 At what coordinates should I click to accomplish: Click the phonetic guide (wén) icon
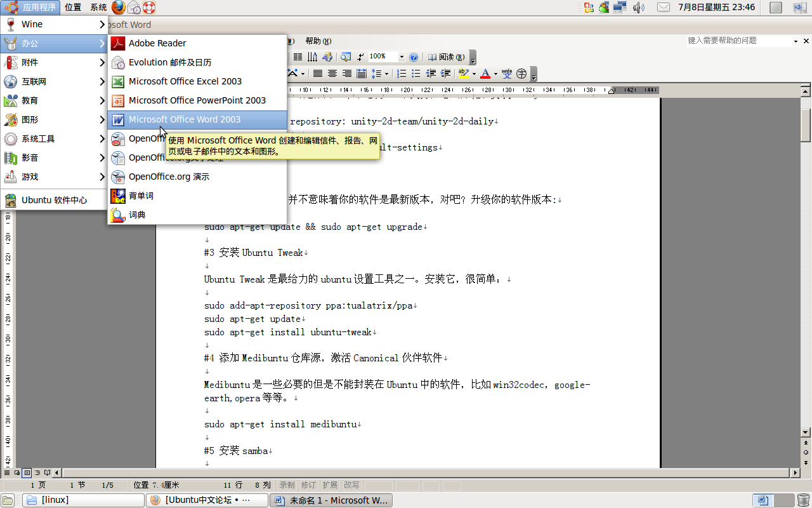pos(507,74)
